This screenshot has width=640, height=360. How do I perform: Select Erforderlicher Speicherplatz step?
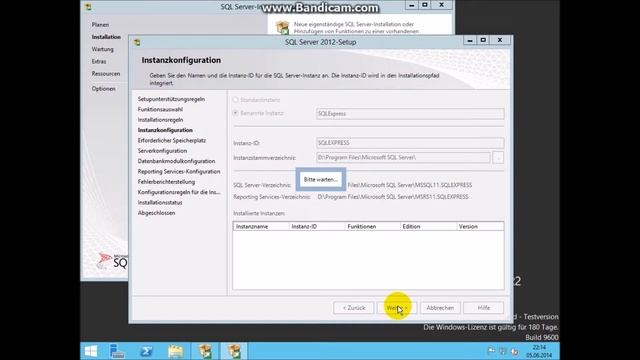click(172, 140)
